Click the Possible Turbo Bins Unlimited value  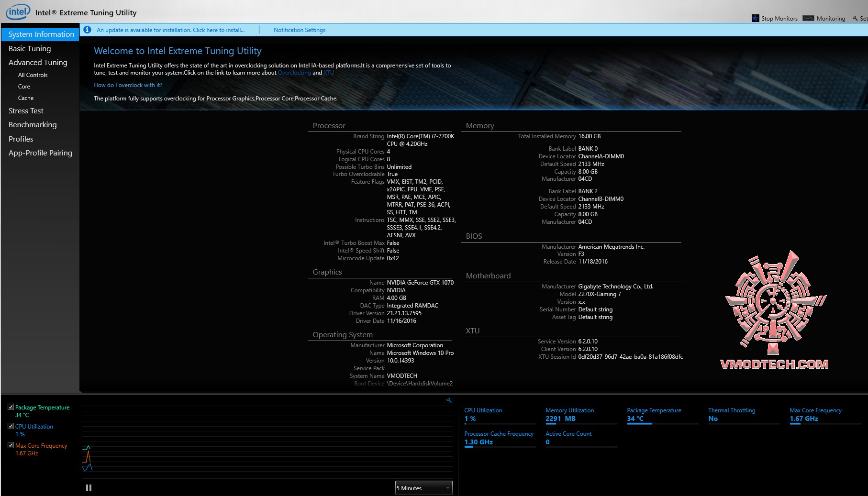click(x=399, y=167)
